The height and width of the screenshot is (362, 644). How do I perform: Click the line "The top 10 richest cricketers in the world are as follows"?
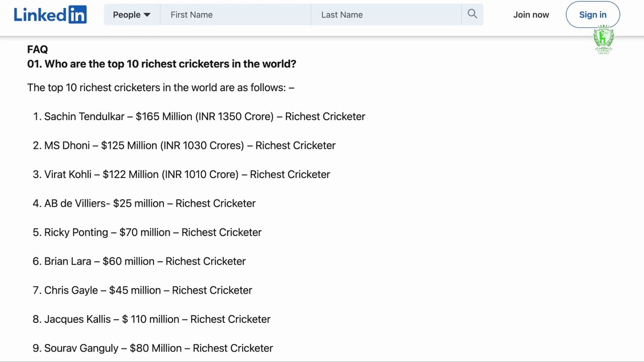(x=160, y=87)
